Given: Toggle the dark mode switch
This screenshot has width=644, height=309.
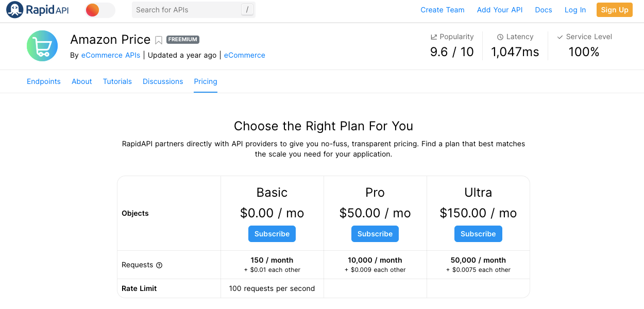Looking at the screenshot, I should click(x=99, y=9).
